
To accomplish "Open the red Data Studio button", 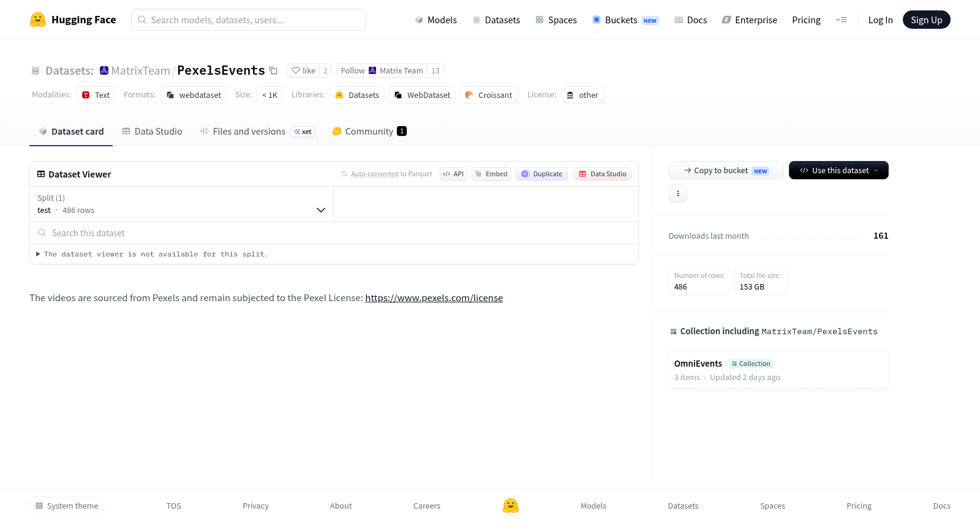I will 602,174.
